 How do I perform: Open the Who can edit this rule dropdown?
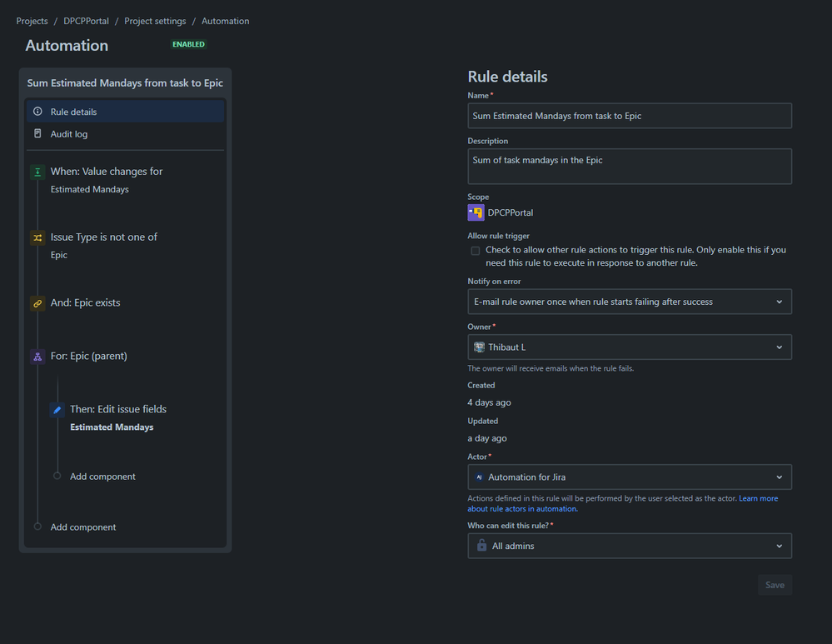(630, 546)
